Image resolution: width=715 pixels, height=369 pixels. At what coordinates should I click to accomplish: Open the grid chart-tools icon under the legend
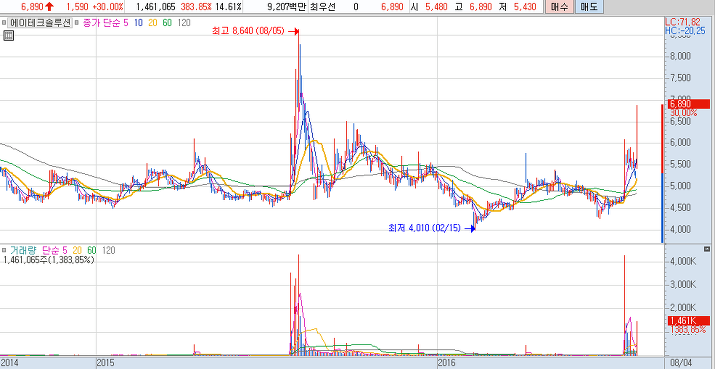(x=8, y=36)
